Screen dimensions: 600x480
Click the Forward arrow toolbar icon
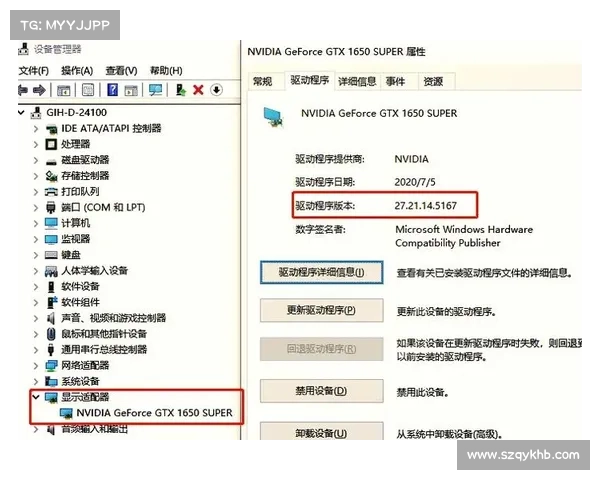[39, 90]
